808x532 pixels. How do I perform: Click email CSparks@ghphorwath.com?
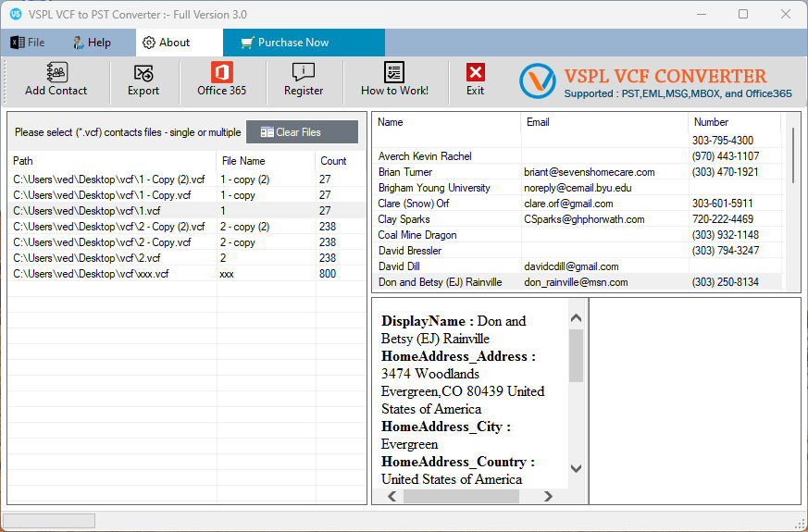click(584, 219)
